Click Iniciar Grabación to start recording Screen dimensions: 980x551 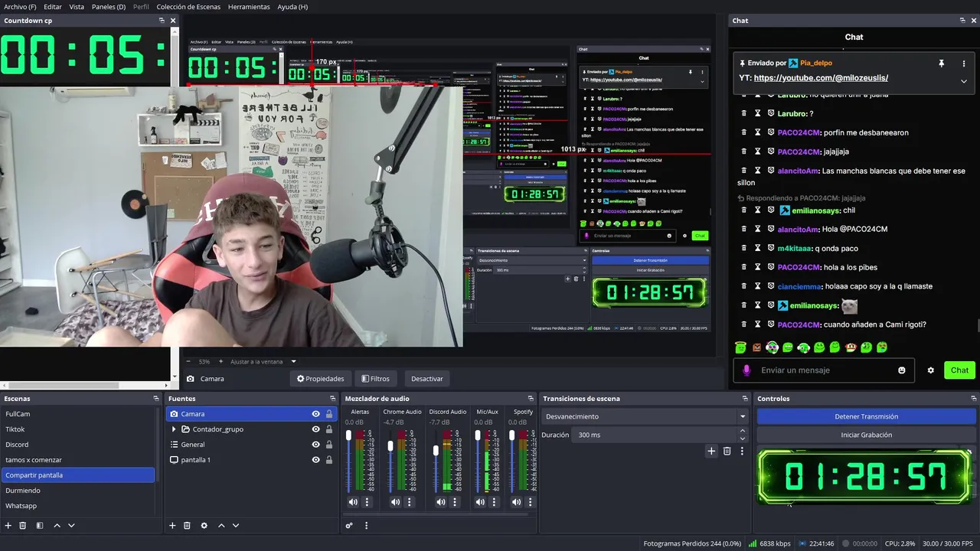tap(866, 435)
